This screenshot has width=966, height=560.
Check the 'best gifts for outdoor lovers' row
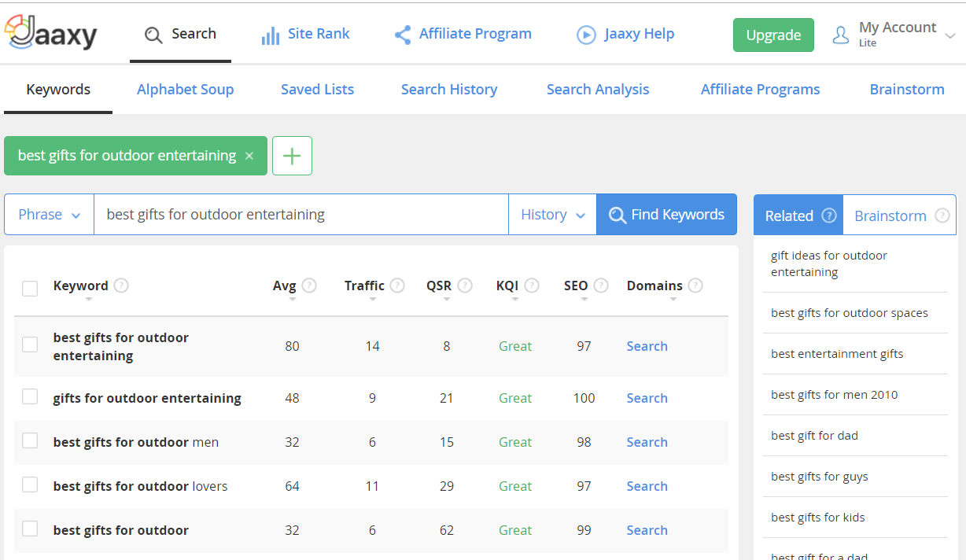click(x=30, y=484)
